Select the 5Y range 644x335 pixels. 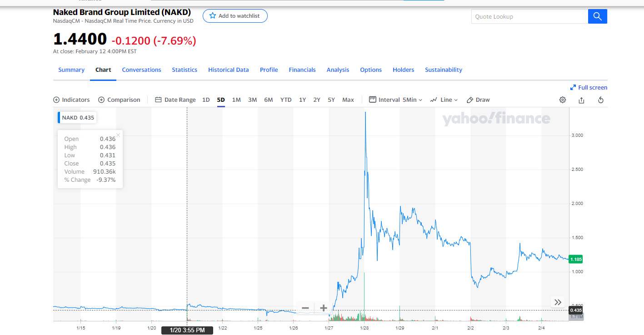pyautogui.click(x=331, y=100)
